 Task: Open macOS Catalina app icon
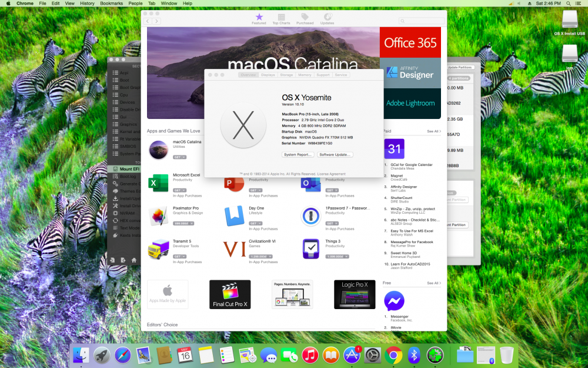pos(158,150)
